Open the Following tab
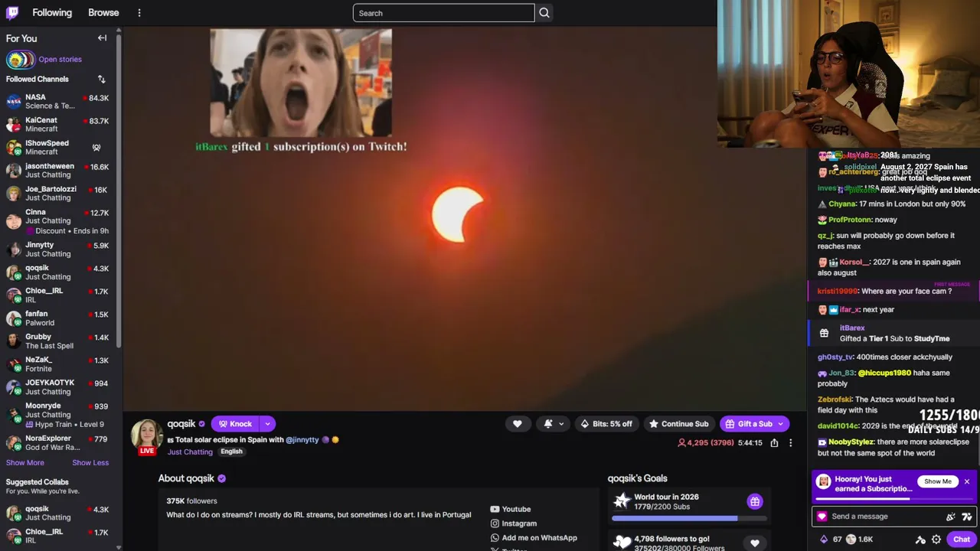The width and height of the screenshot is (980, 551). click(52, 13)
